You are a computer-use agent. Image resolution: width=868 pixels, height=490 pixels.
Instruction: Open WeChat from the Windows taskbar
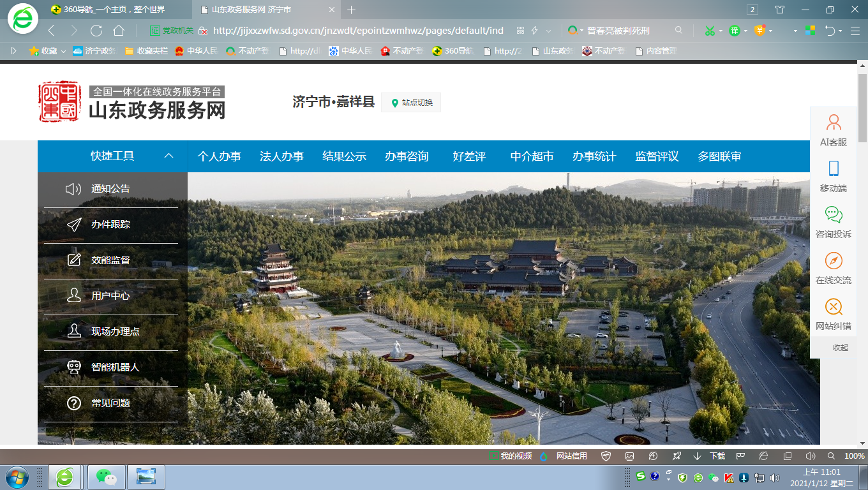tap(106, 477)
